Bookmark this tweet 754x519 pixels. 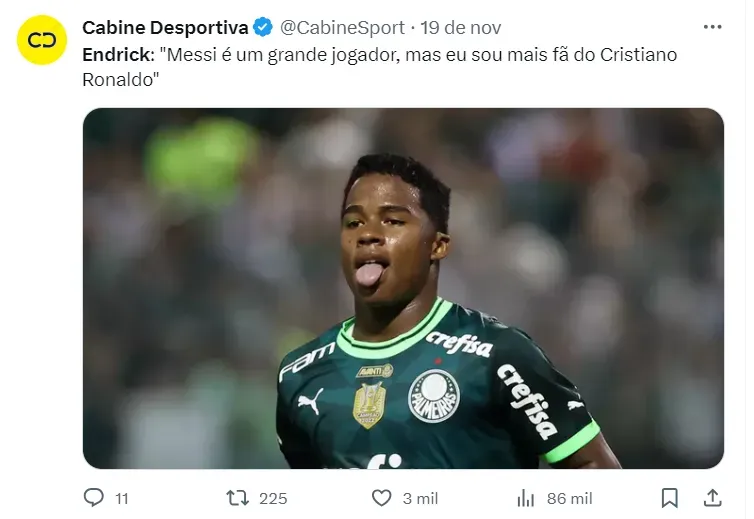click(x=669, y=498)
